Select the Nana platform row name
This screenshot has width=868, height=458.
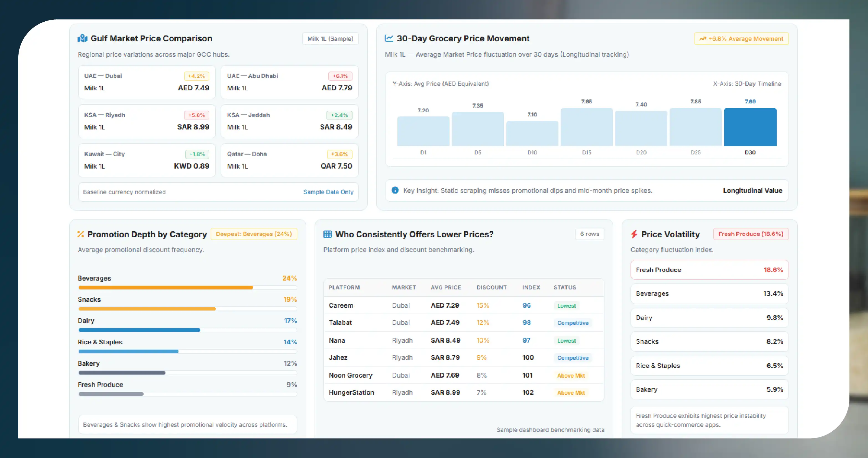337,340
